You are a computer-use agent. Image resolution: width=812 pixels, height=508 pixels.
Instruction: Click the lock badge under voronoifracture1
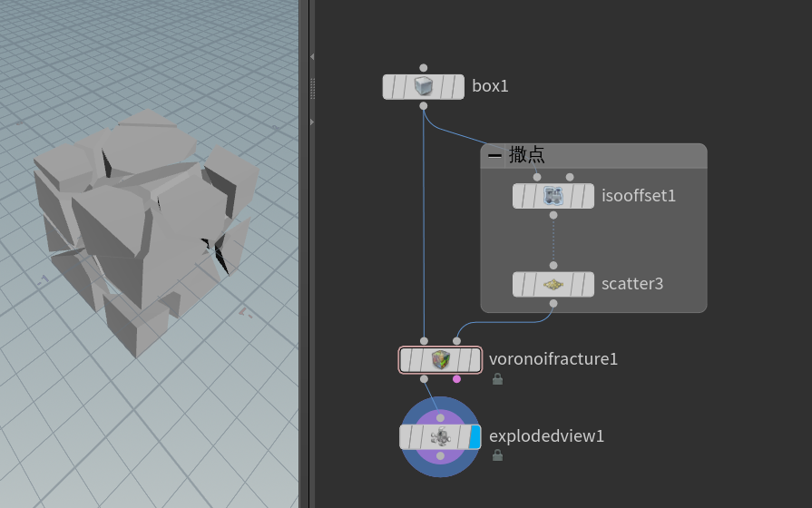tap(497, 379)
